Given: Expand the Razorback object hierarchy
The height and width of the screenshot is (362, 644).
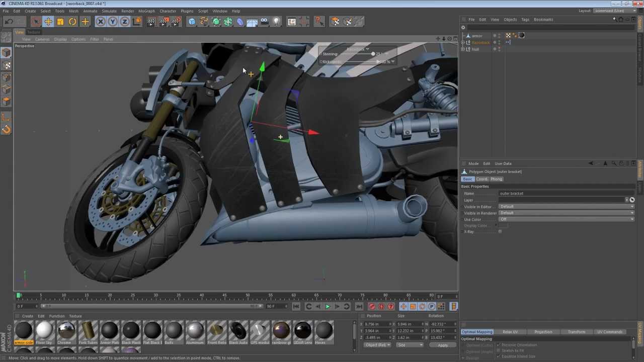Looking at the screenshot, I should (x=463, y=43).
